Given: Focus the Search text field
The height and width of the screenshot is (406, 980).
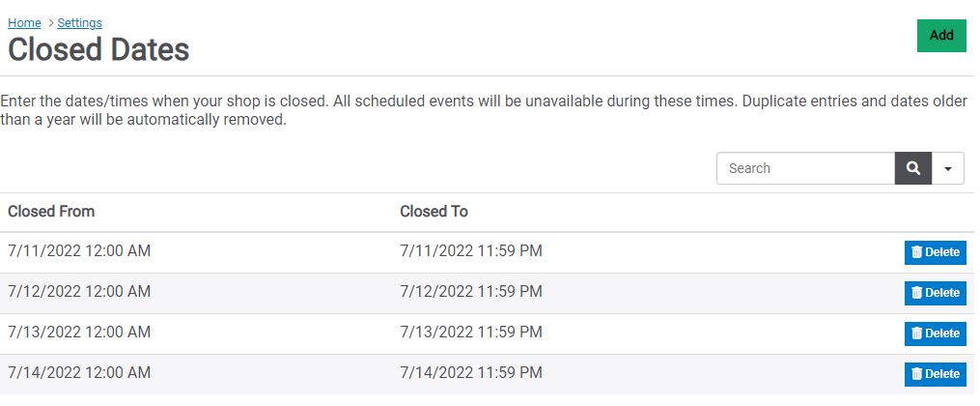Looking at the screenshot, I should (805, 168).
